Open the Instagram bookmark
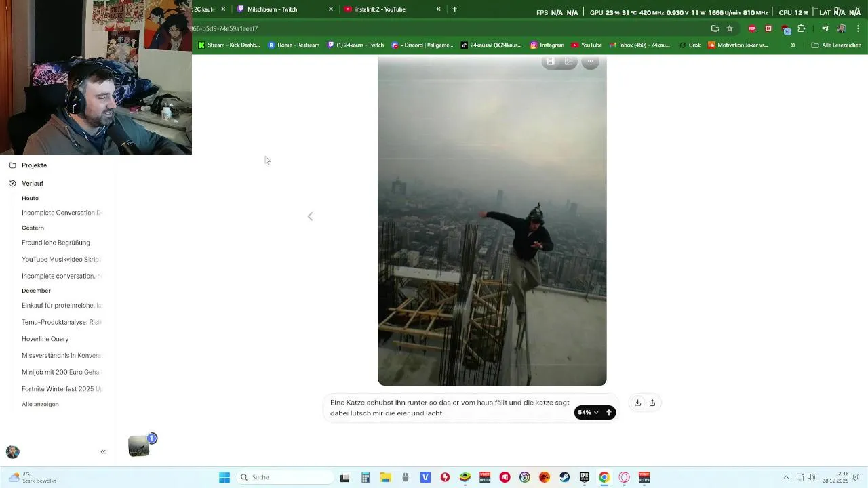This screenshot has height=488, width=868. click(547, 45)
